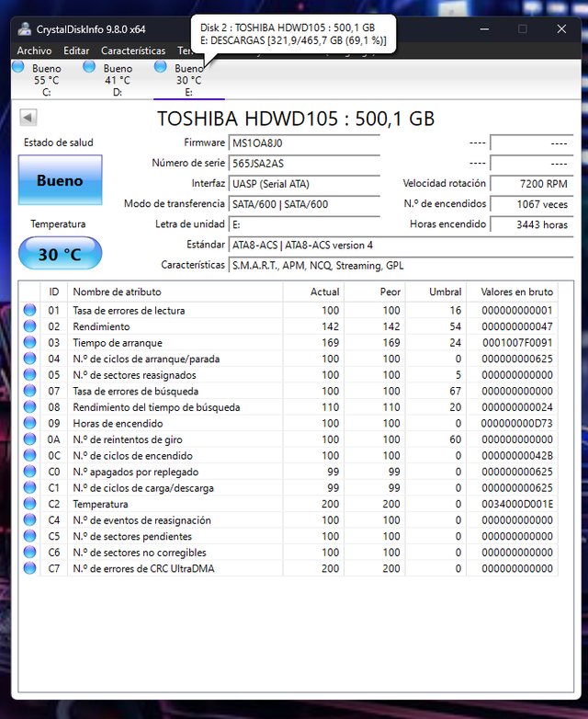588x719 pixels.
Task: Click the Umbral column header
Action: click(x=435, y=291)
